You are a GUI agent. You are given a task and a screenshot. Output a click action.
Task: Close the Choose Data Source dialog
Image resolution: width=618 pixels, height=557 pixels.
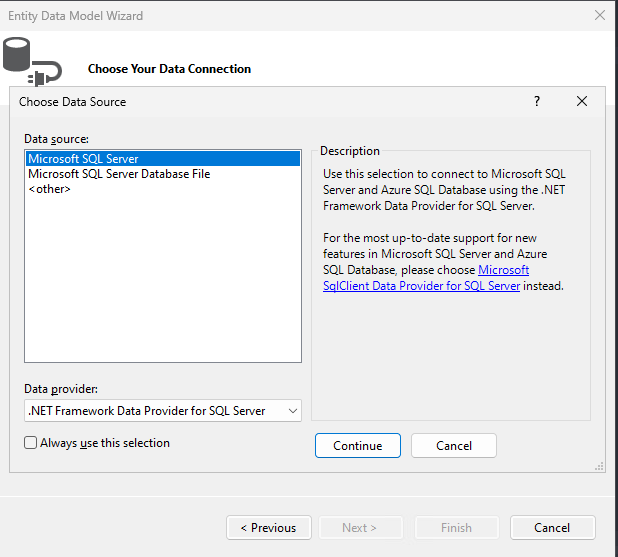tap(582, 101)
